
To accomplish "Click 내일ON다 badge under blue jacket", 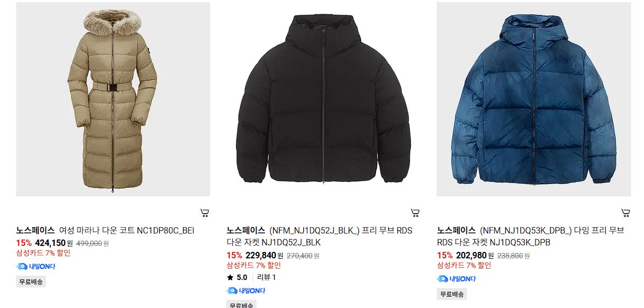I will coord(456,279).
